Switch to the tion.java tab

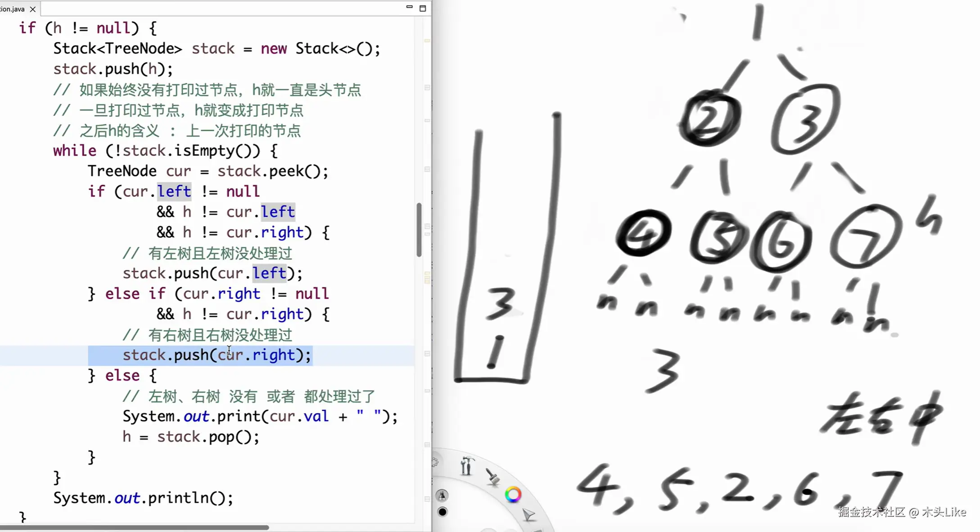click(14, 9)
